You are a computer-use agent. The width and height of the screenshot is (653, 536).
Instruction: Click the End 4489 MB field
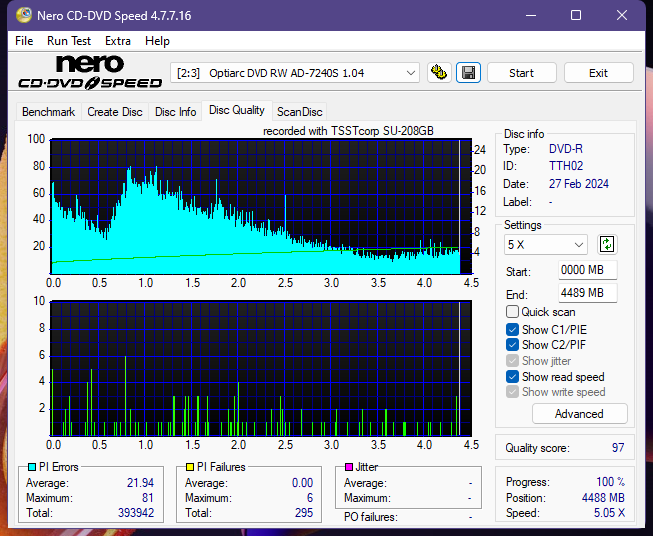click(588, 293)
